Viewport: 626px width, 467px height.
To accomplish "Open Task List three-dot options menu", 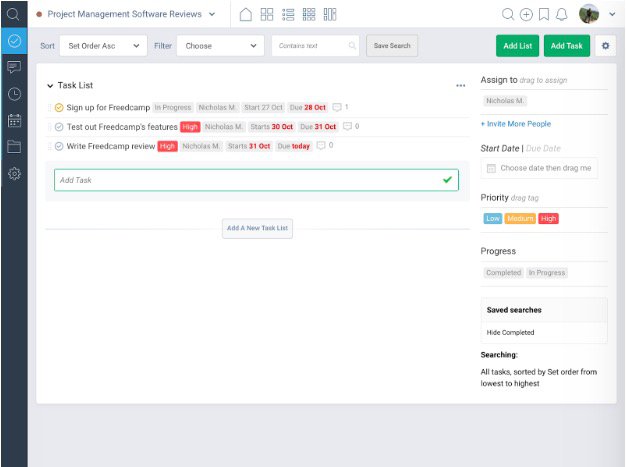I will tap(461, 85).
